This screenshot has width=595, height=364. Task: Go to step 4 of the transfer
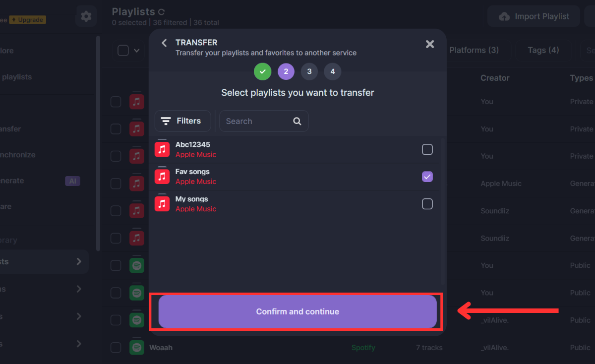(332, 71)
